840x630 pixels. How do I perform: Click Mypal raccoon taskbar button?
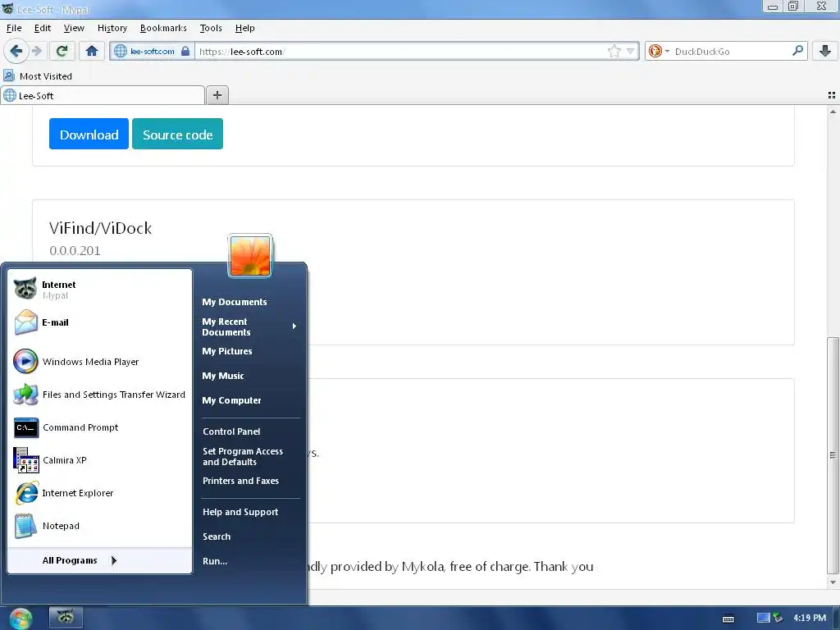coord(66,617)
